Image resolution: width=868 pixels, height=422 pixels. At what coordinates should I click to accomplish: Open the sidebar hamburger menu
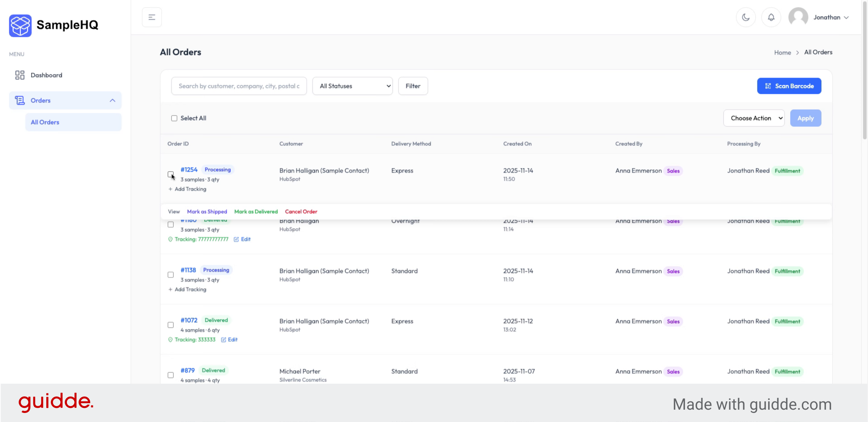(x=152, y=17)
